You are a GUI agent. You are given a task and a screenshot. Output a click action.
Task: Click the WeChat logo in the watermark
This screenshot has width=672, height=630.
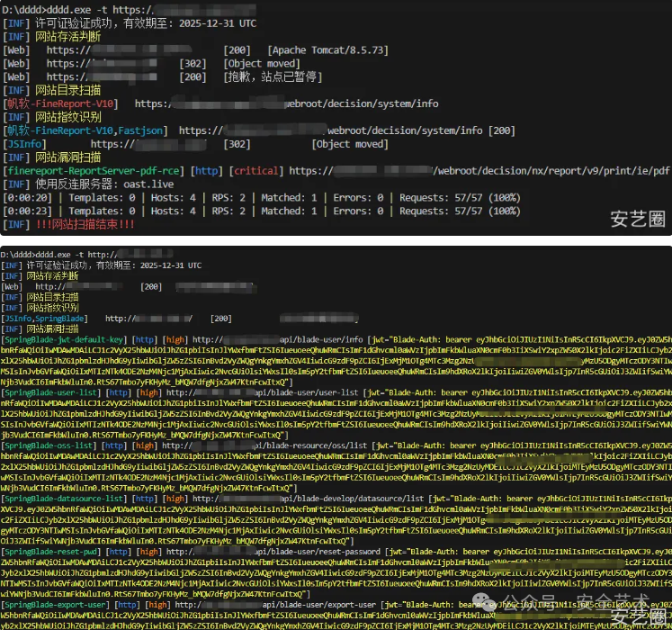coord(484,602)
